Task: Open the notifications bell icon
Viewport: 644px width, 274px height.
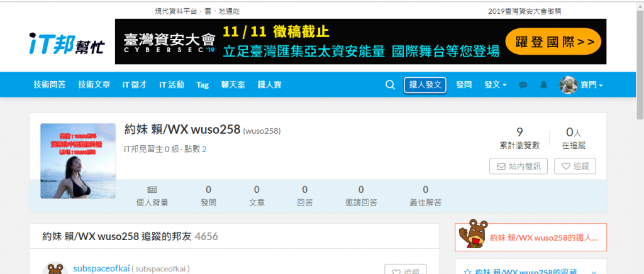Action: 544,85
